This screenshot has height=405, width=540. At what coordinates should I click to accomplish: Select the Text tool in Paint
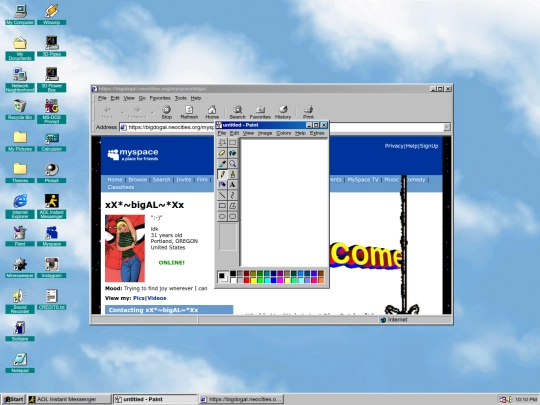pos(233,185)
